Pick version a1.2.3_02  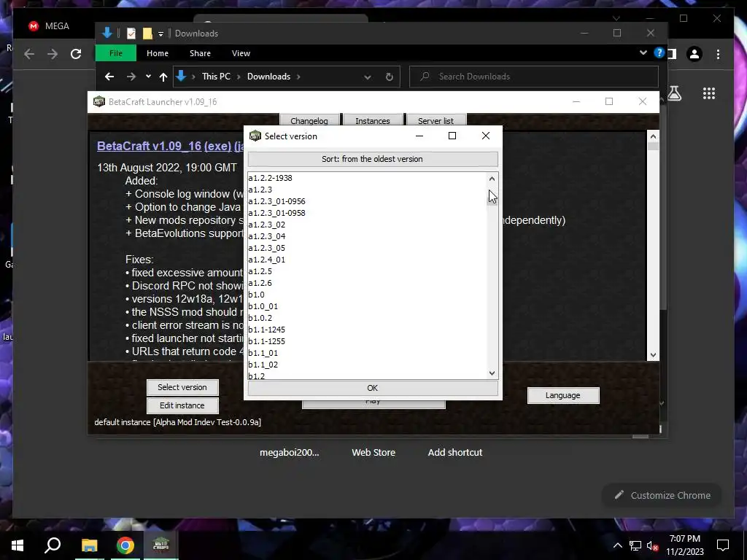367,225
